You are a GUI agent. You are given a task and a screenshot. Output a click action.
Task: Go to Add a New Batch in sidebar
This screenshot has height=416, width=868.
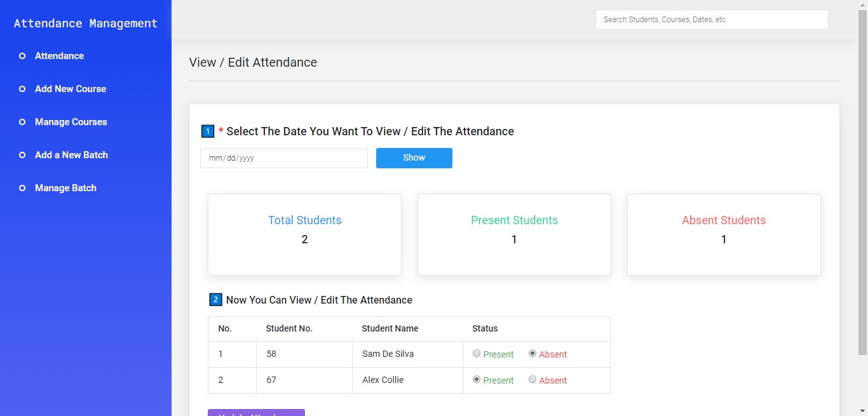71,155
